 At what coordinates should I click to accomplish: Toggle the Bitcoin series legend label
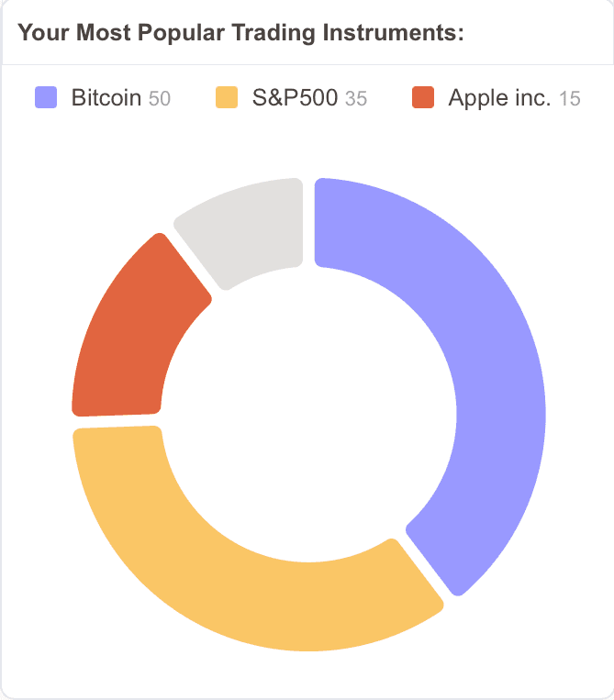coord(106,98)
